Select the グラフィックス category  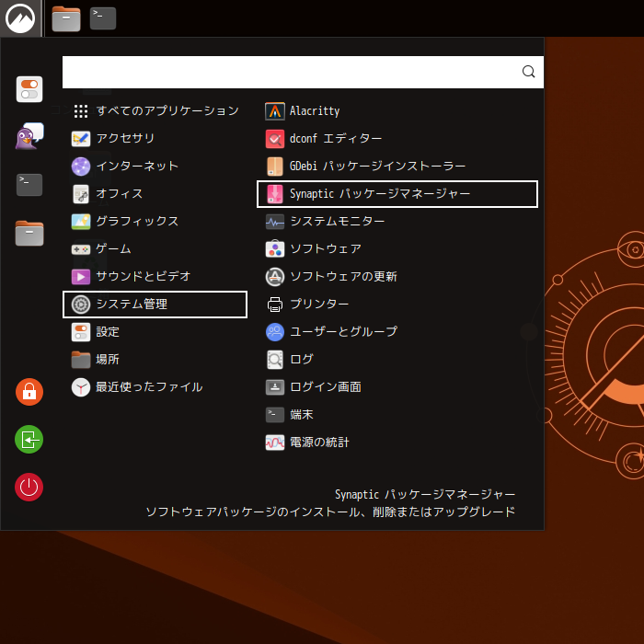pos(155,222)
